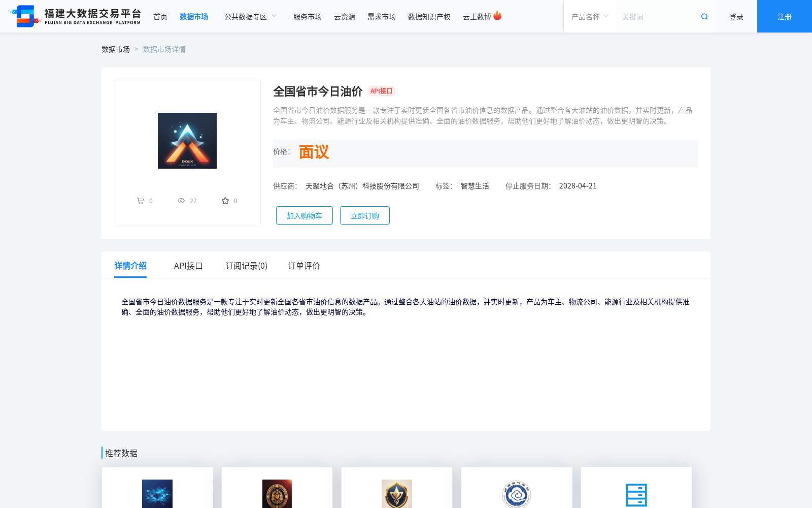Toggle the star favorite icon
The image size is (812, 508).
point(225,201)
